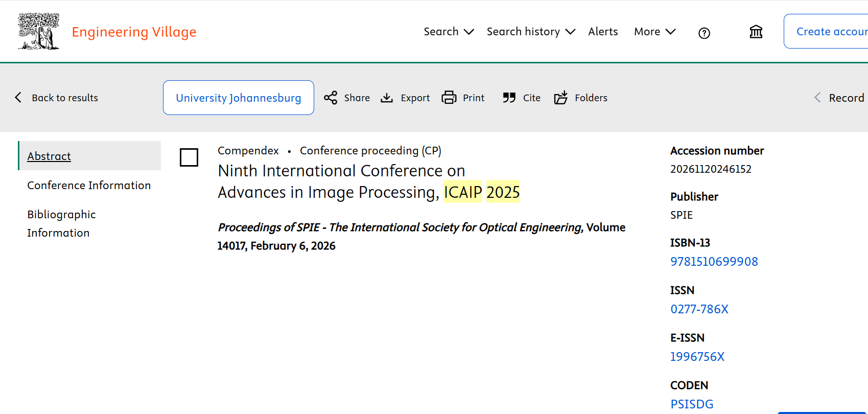
Task: Click the Share icon
Action: [x=331, y=98]
